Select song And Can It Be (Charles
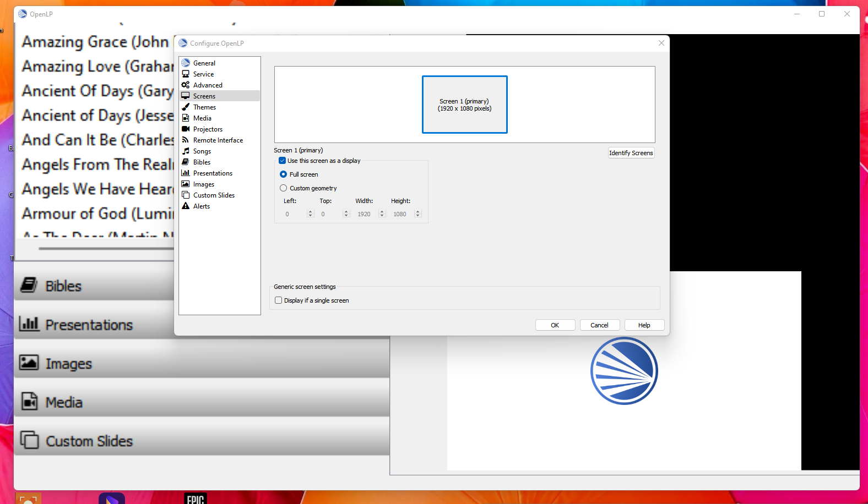Image resolution: width=868 pixels, height=504 pixels. pyautogui.click(x=97, y=140)
